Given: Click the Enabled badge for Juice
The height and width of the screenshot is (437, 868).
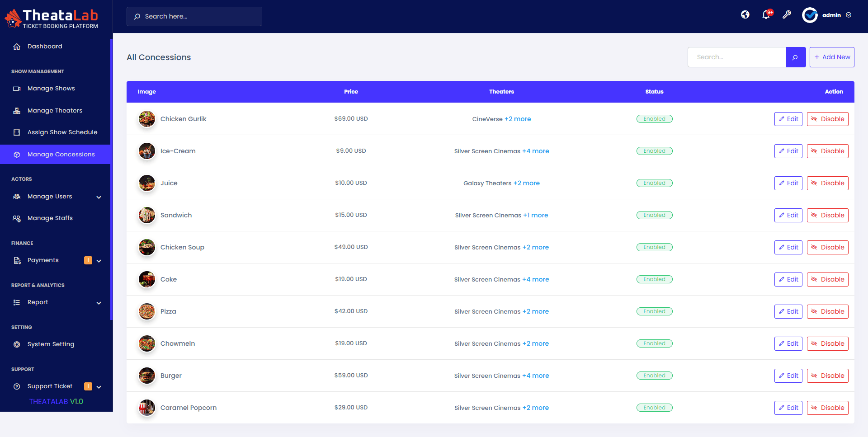Looking at the screenshot, I should click(654, 183).
